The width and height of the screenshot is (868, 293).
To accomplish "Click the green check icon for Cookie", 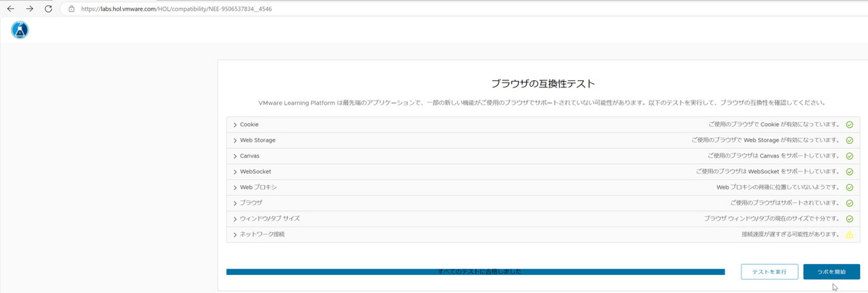I will click(849, 124).
